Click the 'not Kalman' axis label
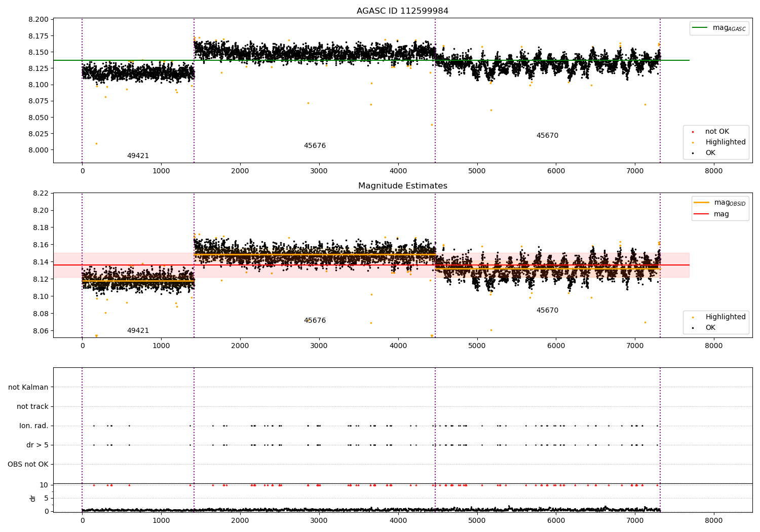 tap(28, 387)
